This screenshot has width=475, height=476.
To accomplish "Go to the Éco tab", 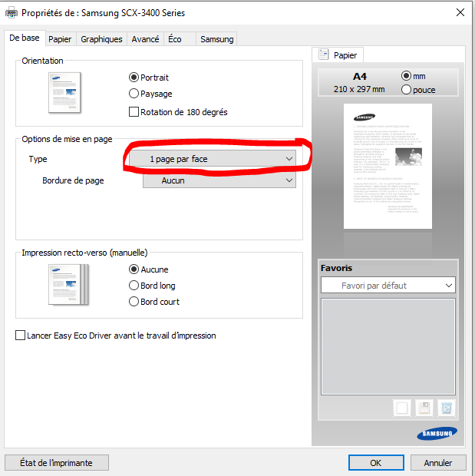I will (x=180, y=39).
